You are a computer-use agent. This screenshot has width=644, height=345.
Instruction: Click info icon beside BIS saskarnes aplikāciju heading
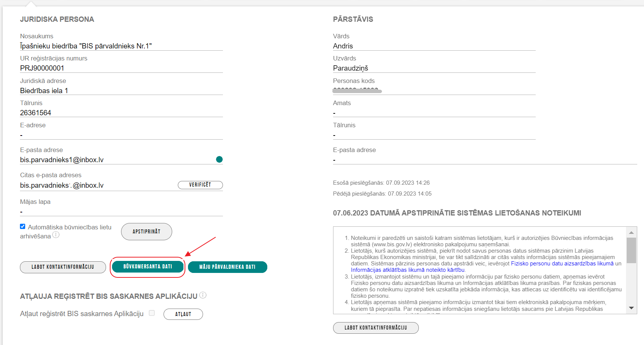point(203,295)
